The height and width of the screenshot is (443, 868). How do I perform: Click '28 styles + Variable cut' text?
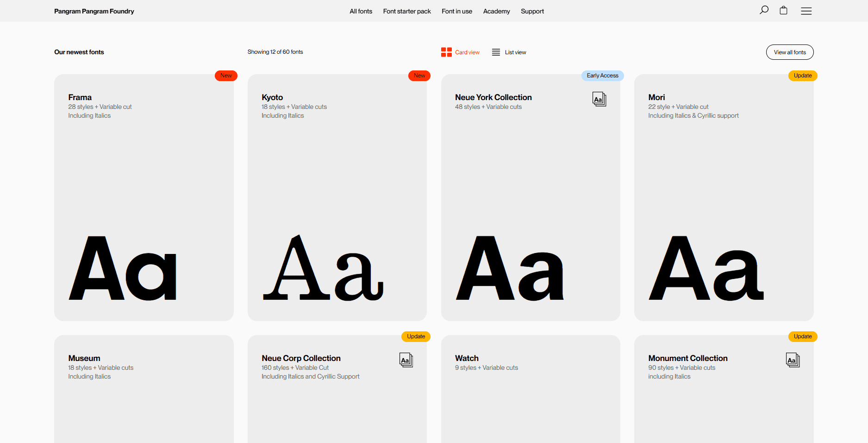click(100, 107)
